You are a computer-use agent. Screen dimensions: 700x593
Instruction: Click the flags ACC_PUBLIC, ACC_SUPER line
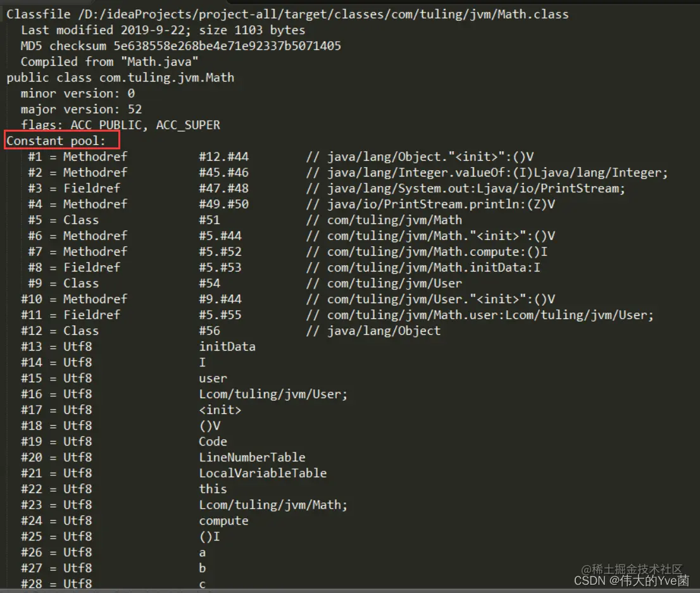[120, 125]
